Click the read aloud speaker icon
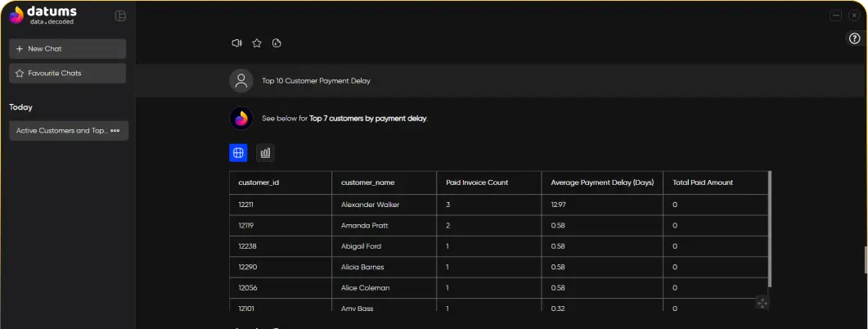The height and width of the screenshot is (329, 868). [x=237, y=43]
